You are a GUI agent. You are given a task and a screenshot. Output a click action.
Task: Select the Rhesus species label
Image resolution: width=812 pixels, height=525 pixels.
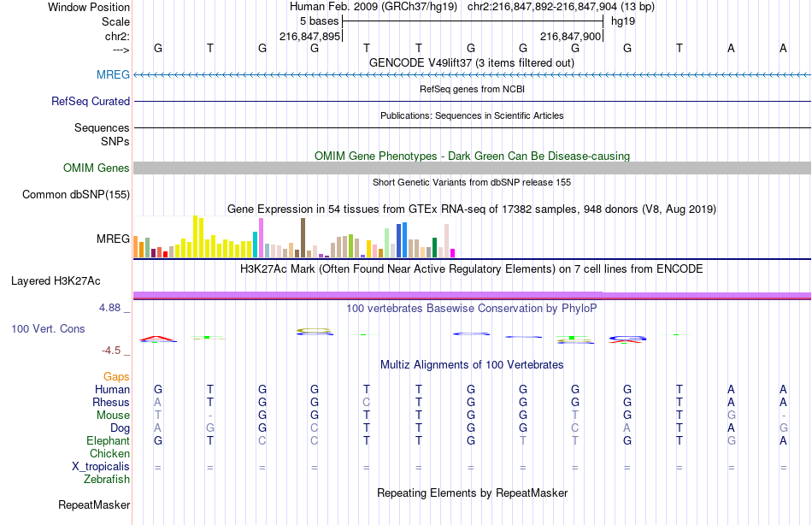pos(111,402)
